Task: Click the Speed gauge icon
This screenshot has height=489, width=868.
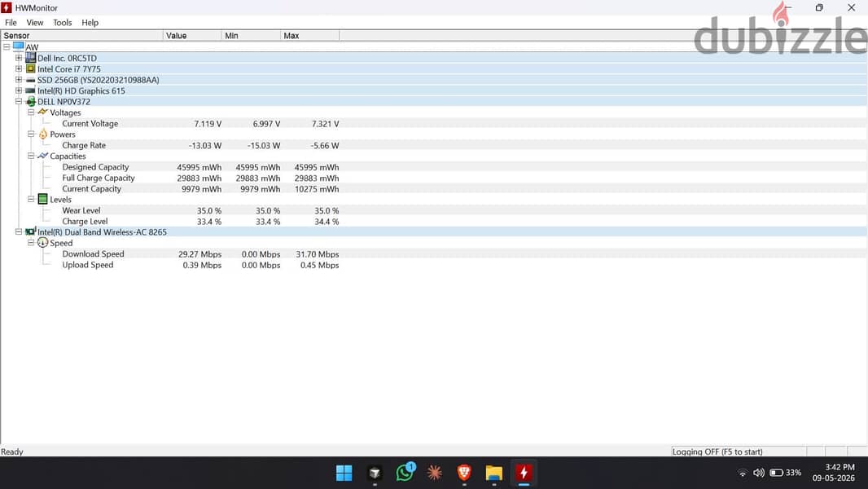Action: [42, 243]
